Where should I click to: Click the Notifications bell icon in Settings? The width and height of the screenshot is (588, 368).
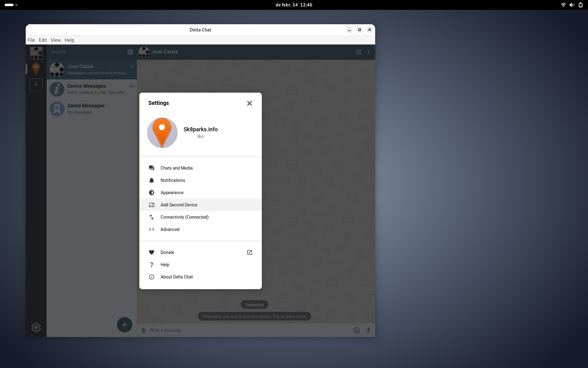tap(152, 180)
